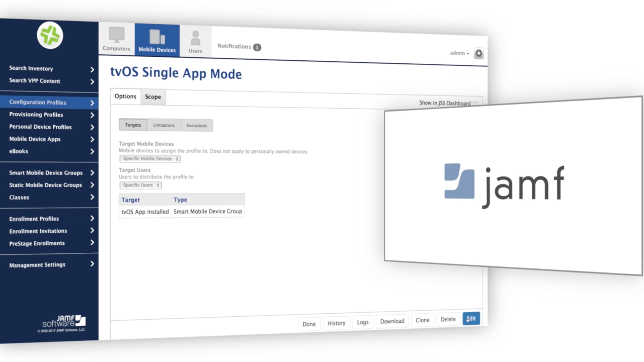Image resolution: width=644 pixels, height=362 pixels.
Task: Expand eBooks chevron arrow
Action: pos(92,152)
